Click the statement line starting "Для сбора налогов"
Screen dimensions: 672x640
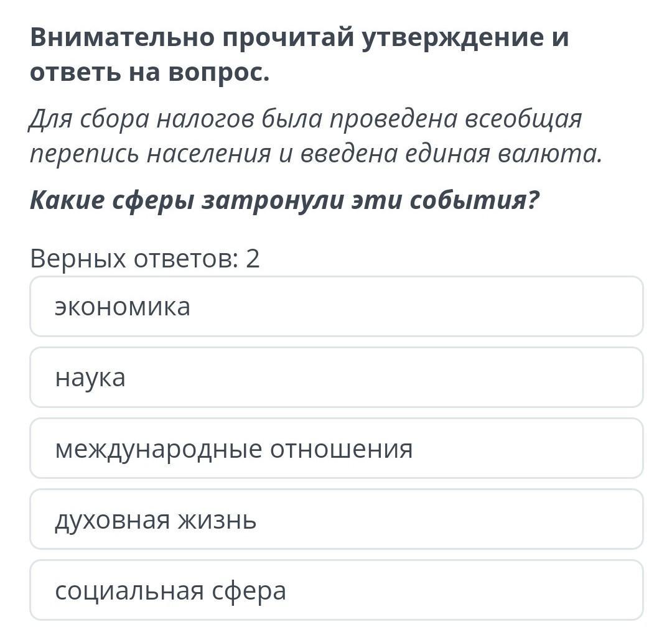(x=306, y=119)
